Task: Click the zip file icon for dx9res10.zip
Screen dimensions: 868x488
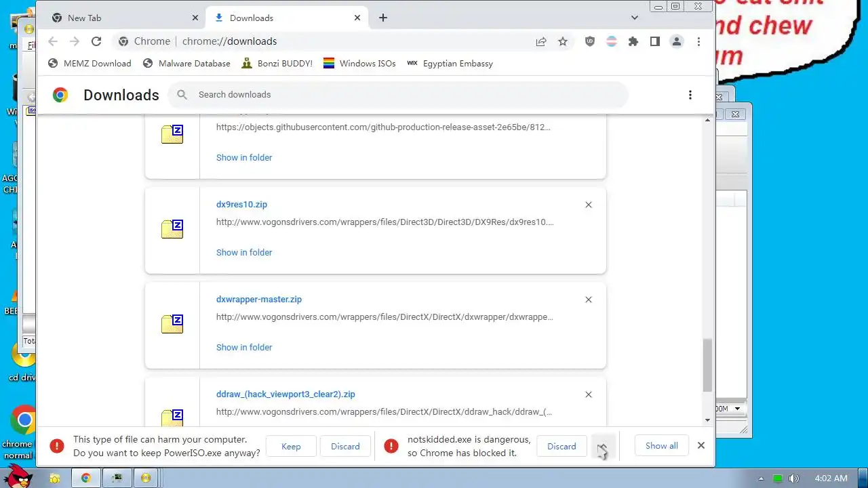Action: tap(172, 229)
